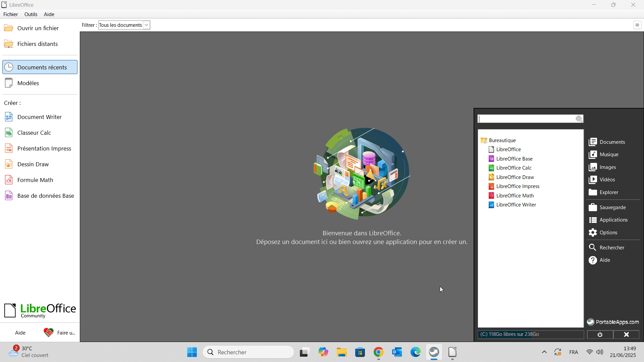Viewport: 644px width, 362px height.
Task: Launch LibreOffice Calc from PortableApps list
Action: point(510,168)
